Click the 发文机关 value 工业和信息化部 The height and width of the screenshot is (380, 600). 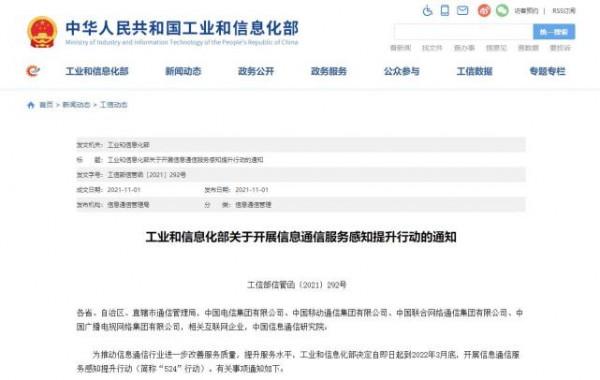128,145
